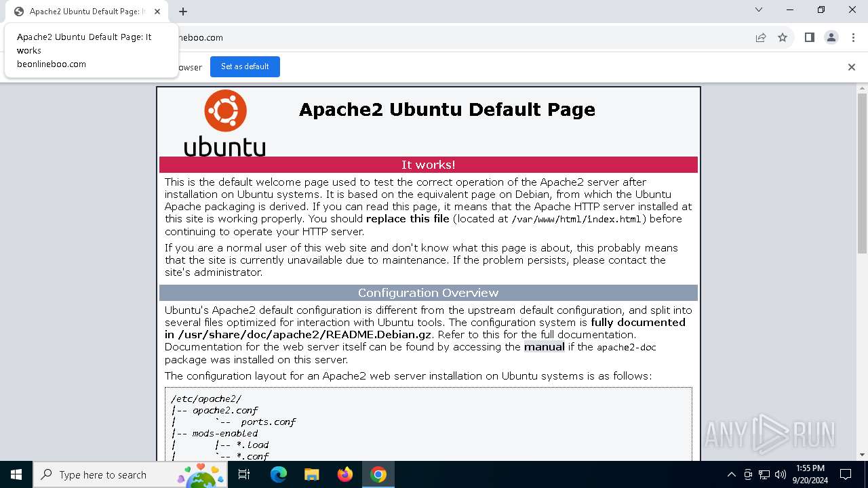Click the 'It works!' red banner heading
The width and height of the screenshot is (868, 488).
(x=429, y=165)
